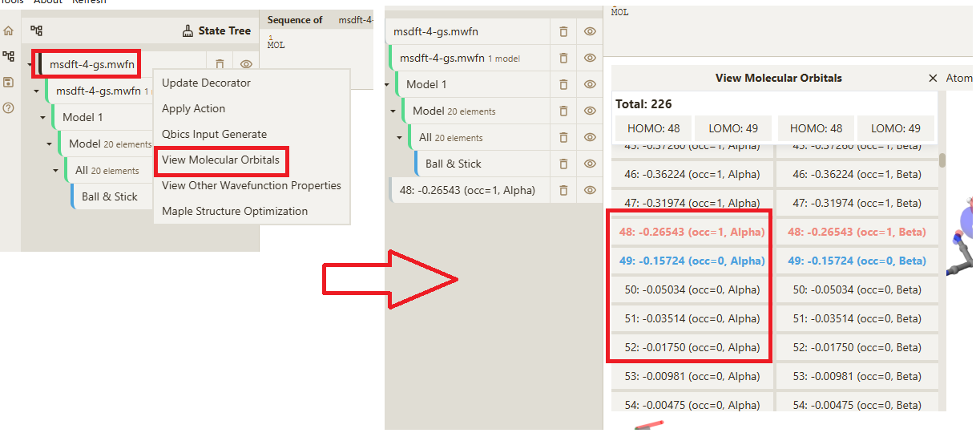
Task: Click the home icon in the left sidebar
Action: tap(9, 31)
